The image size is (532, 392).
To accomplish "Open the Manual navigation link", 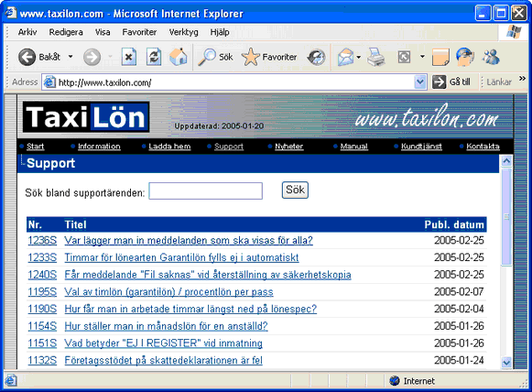I will coord(353,147).
